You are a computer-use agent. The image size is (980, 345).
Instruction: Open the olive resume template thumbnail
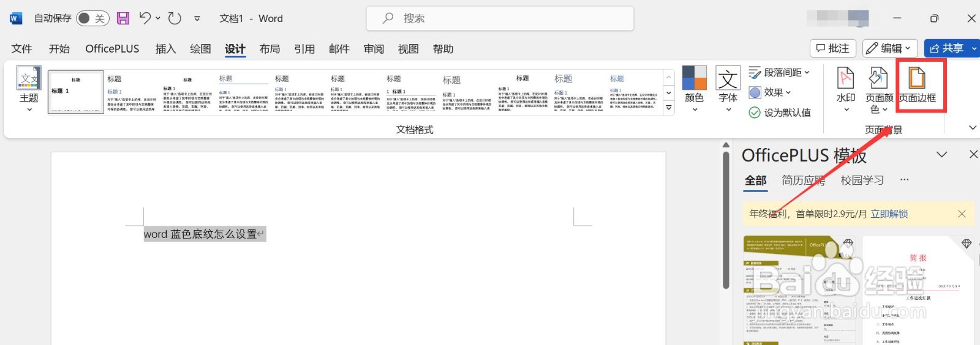pos(799,290)
